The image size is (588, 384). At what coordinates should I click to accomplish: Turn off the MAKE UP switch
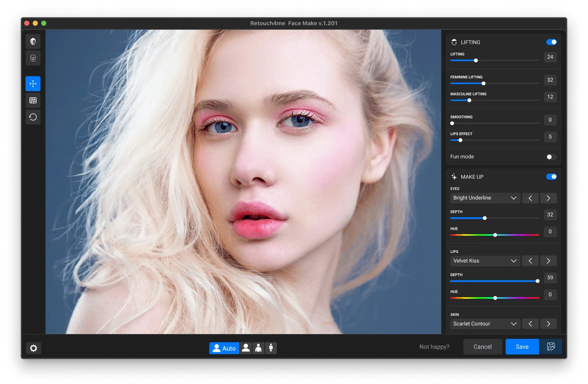(551, 176)
